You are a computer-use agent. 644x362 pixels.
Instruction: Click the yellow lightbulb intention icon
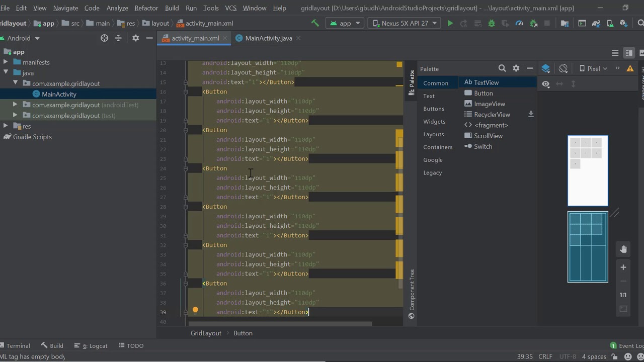click(x=195, y=311)
